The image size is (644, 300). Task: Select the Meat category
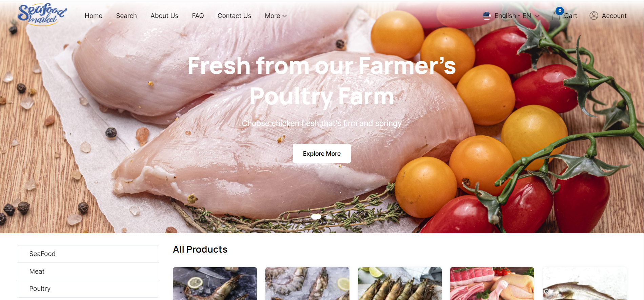(x=88, y=271)
